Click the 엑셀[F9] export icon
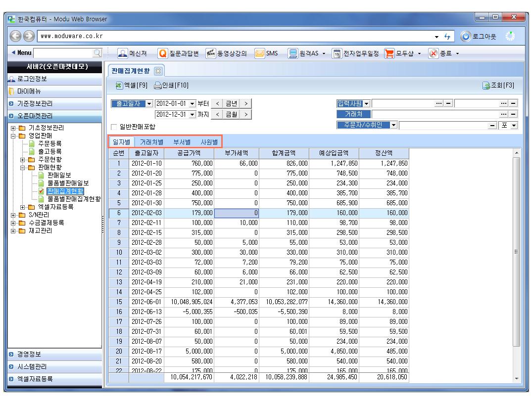 click(x=119, y=86)
